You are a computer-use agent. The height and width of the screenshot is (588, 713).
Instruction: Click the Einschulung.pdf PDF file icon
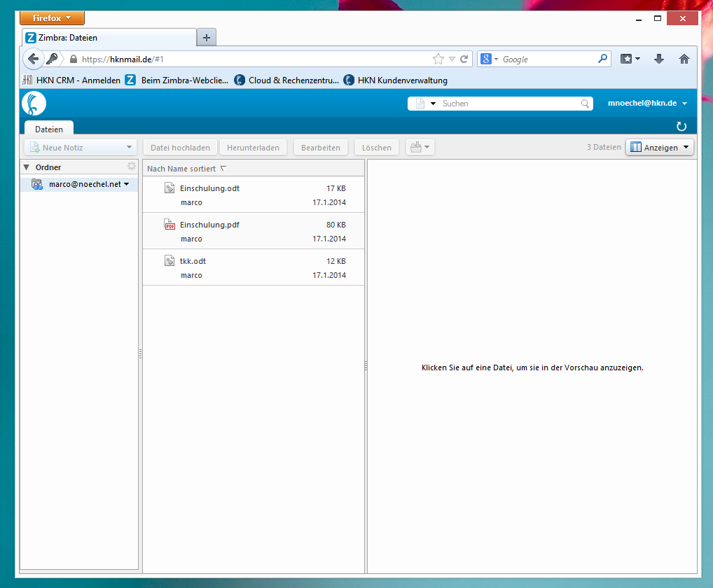[169, 225]
